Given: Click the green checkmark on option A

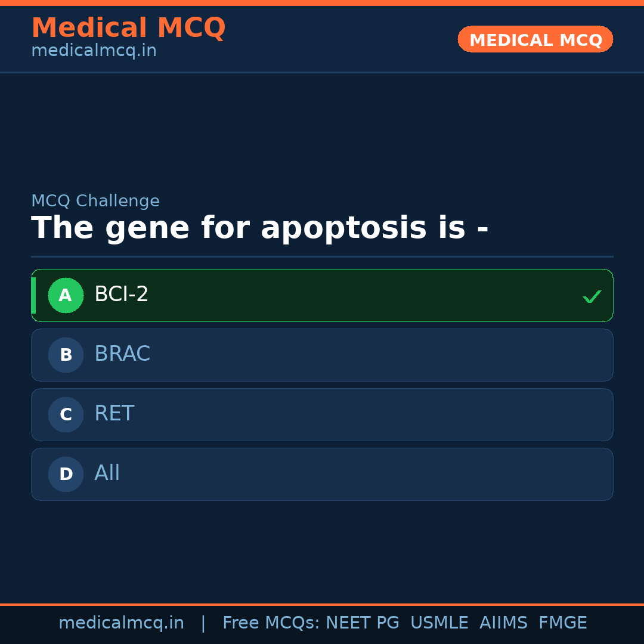Looking at the screenshot, I should point(592,296).
